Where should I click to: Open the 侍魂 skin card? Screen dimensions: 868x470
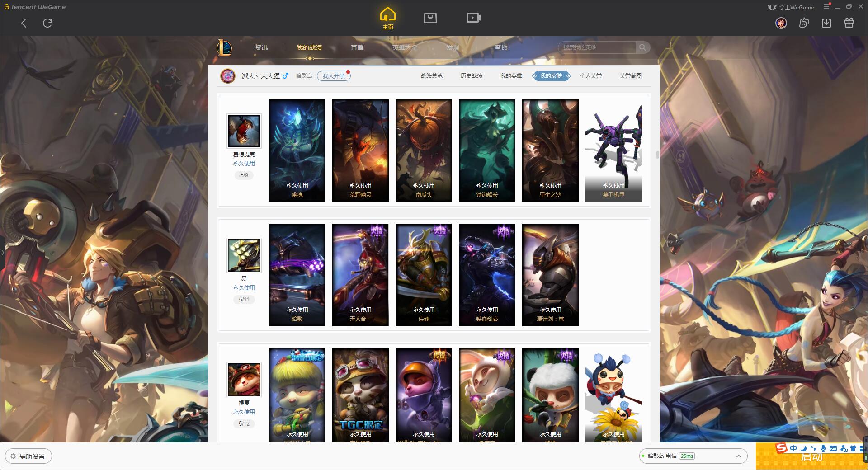[x=424, y=275]
